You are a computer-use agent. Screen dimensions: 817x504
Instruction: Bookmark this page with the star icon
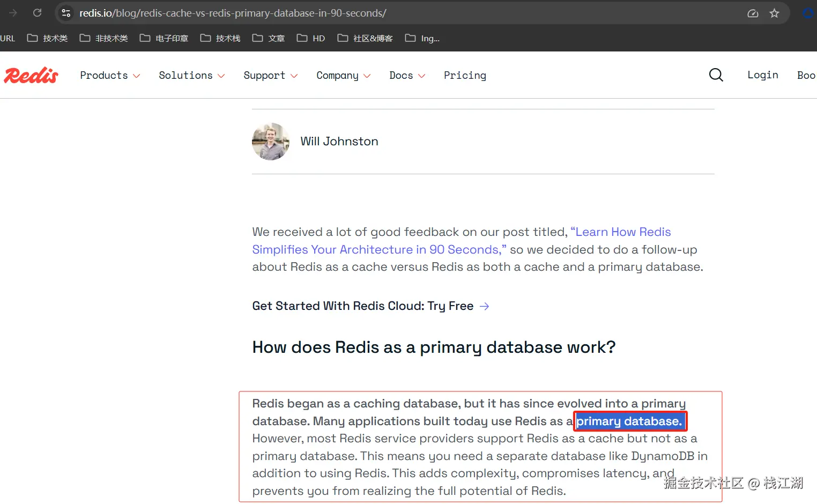click(x=774, y=13)
